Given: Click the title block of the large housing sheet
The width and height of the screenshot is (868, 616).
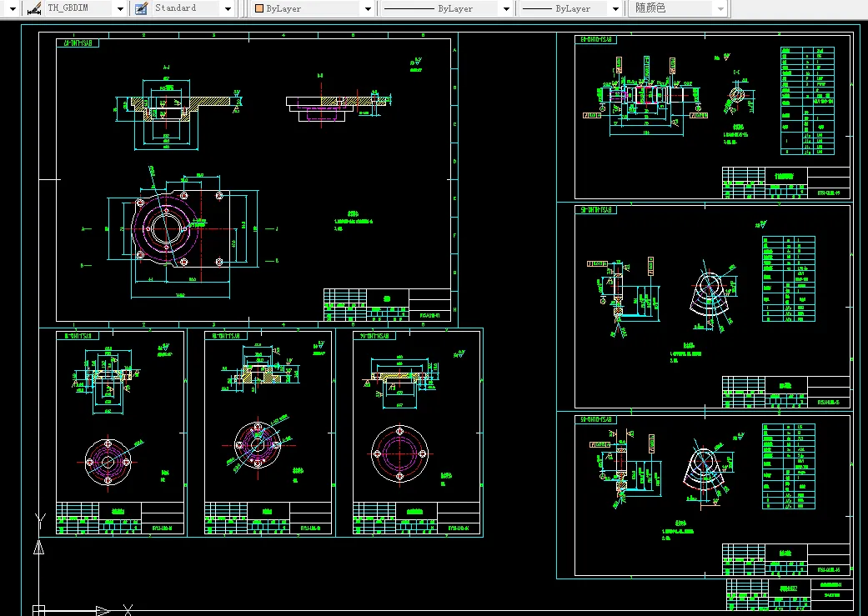Looking at the screenshot, I should (387, 304).
